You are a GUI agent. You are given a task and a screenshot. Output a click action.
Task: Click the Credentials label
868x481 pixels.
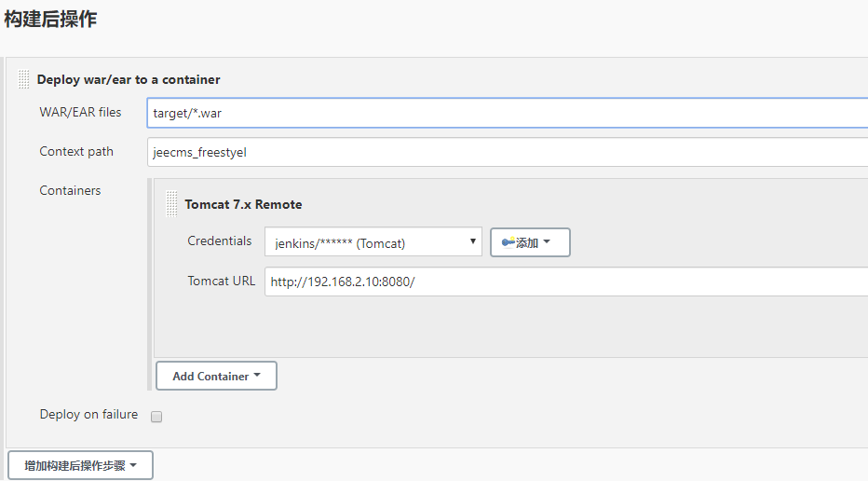point(220,240)
